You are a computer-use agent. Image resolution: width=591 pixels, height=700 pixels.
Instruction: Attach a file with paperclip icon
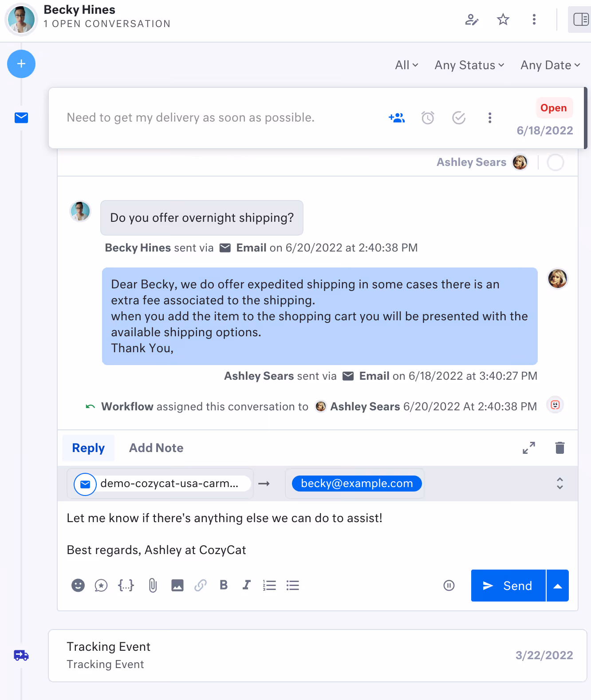click(153, 586)
